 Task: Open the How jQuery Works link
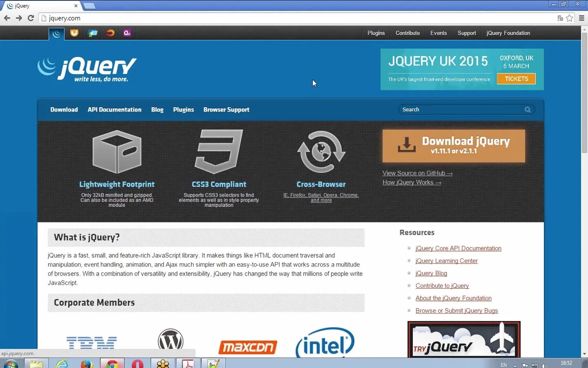[412, 182]
